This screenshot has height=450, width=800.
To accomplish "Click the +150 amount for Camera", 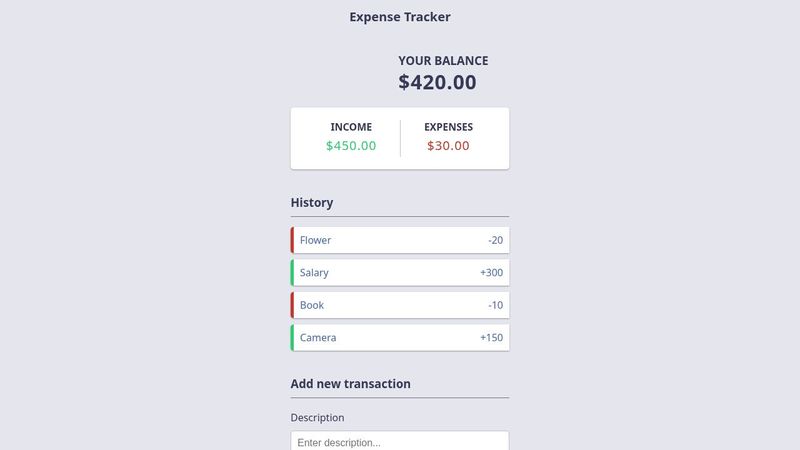I will click(x=491, y=337).
